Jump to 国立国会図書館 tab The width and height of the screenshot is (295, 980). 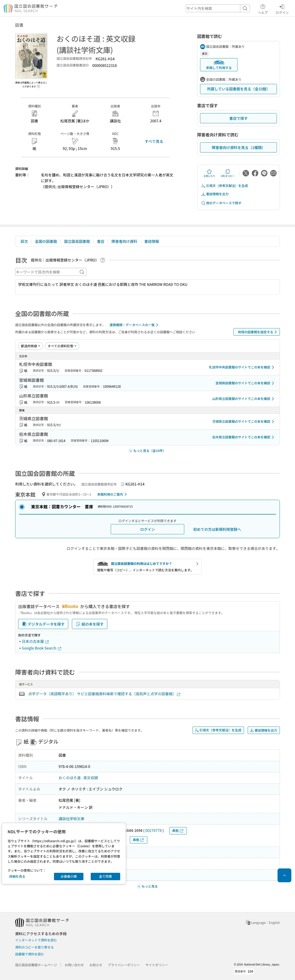[x=77, y=241]
